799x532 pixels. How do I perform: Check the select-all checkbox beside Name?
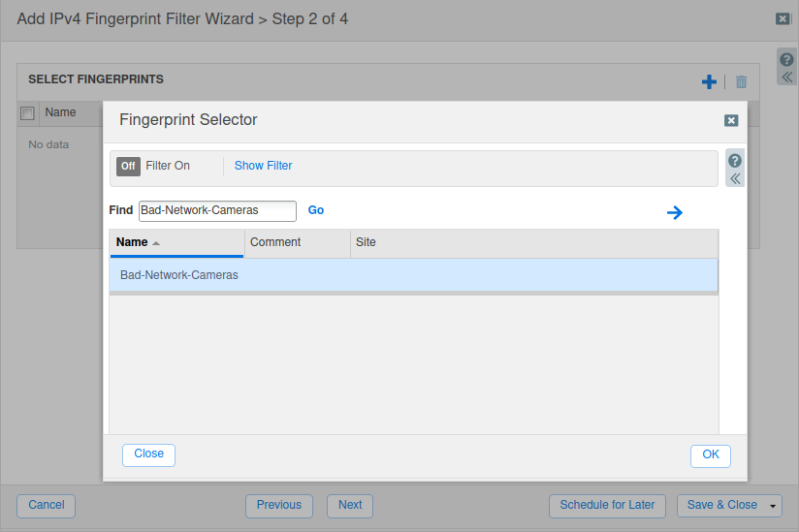[x=28, y=113]
